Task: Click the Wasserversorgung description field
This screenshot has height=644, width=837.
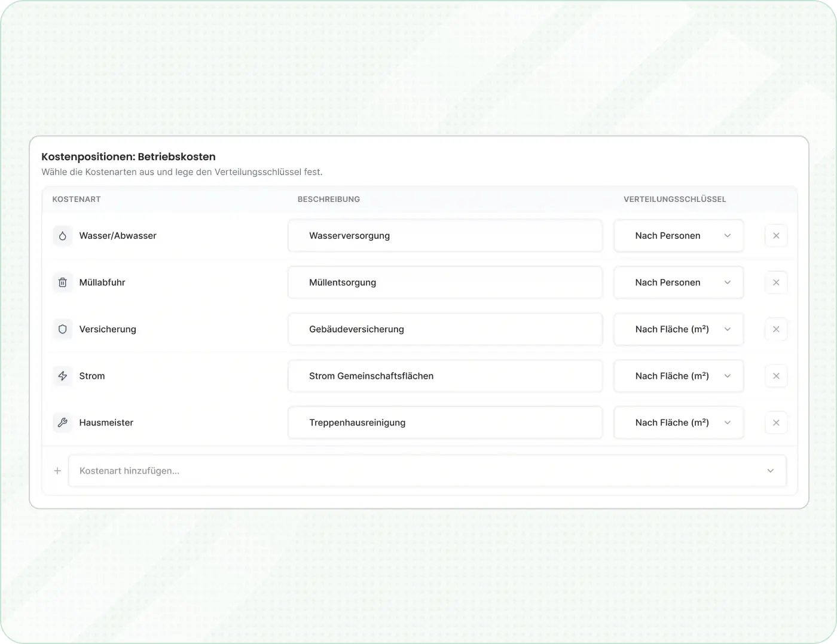Action: tap(445, 236)
